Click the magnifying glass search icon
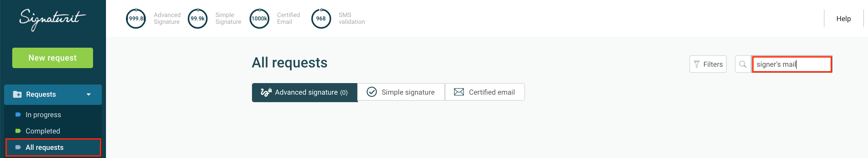This screenshot has height=158, width=868. click(x=743, y=64)
